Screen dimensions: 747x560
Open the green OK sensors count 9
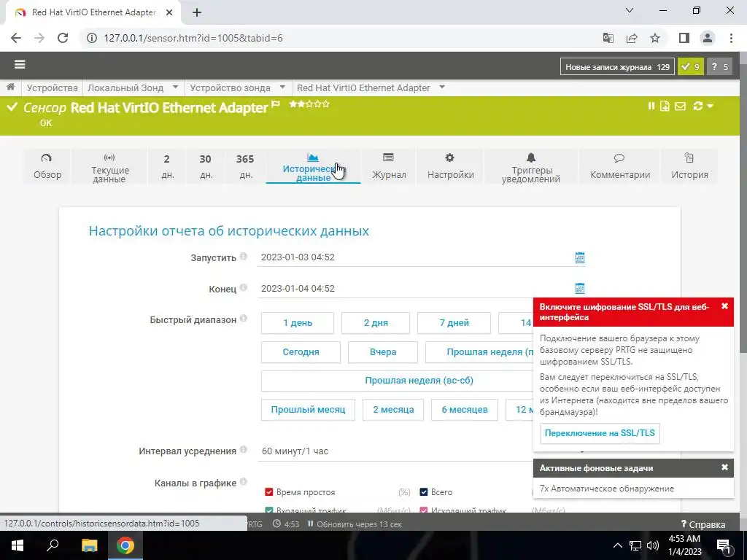tap(690, 67)
